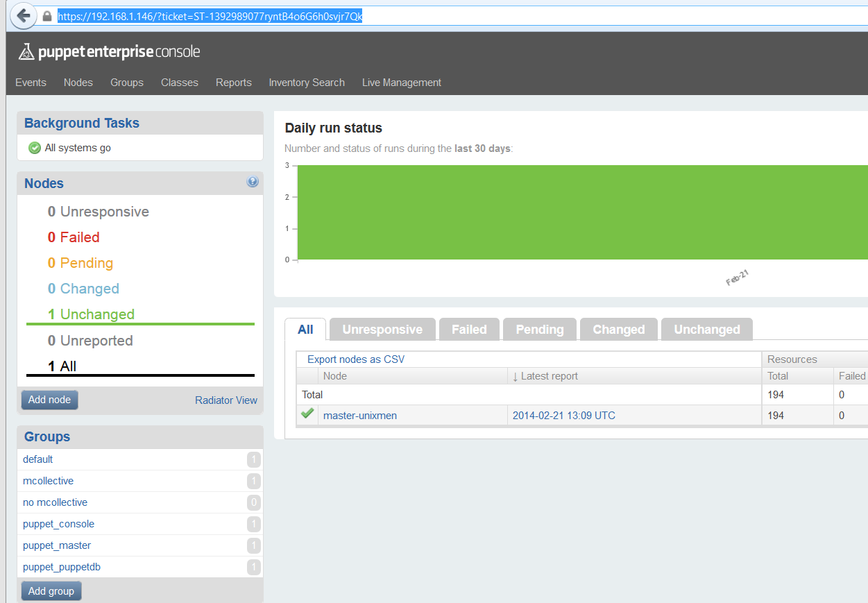Click the All systems go text
Viewport: 868px width, 603px height.
pyautogui.click(x=78, y=148)
